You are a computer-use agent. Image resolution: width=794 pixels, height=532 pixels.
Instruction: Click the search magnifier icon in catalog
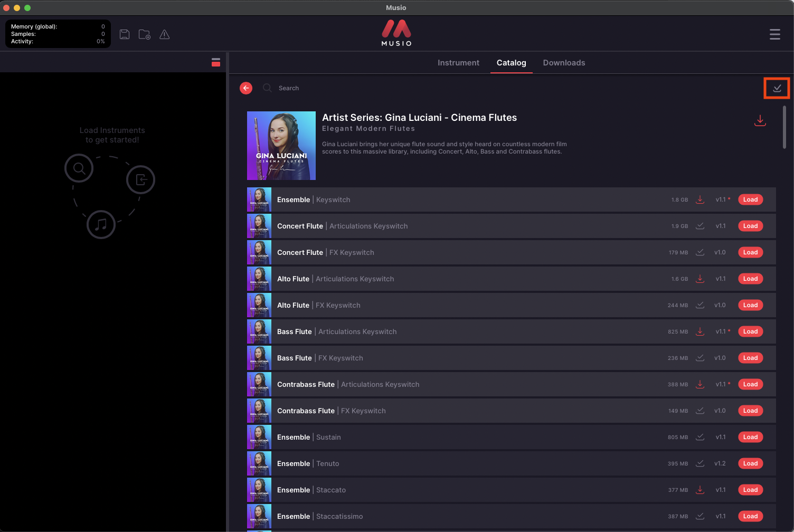pos(268,88)
